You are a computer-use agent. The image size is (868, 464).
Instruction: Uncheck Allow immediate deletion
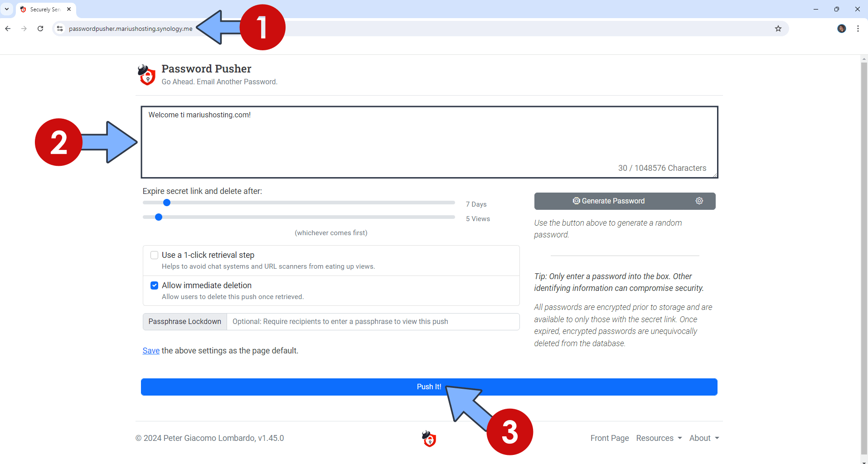point(155,285)
